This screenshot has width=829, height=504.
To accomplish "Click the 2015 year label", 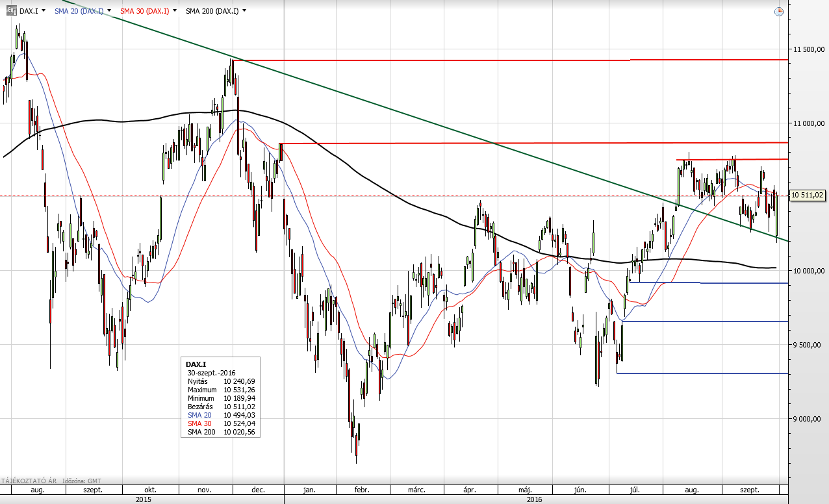I will [x=144, y=499].
